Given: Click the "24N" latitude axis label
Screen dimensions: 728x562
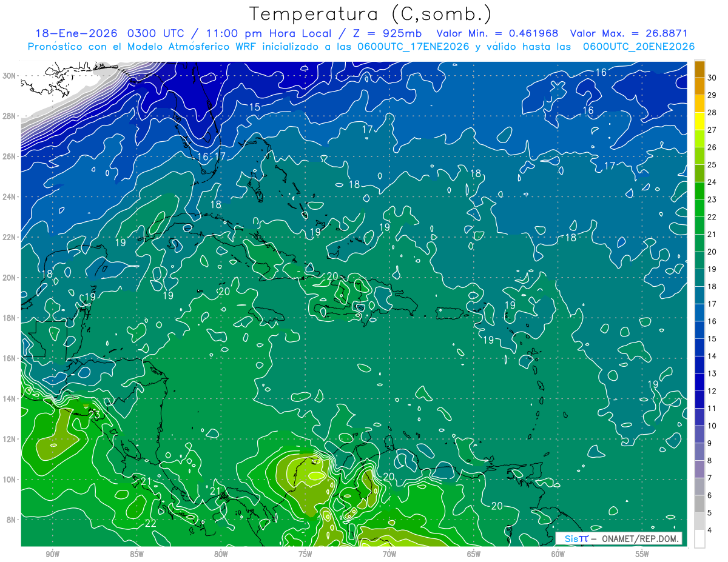Looking at the screenshot, I should tap(8, 197).
